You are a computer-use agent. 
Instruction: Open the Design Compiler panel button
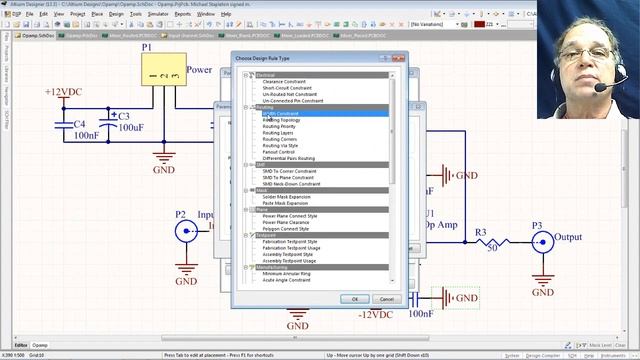(x=542, y=356)
